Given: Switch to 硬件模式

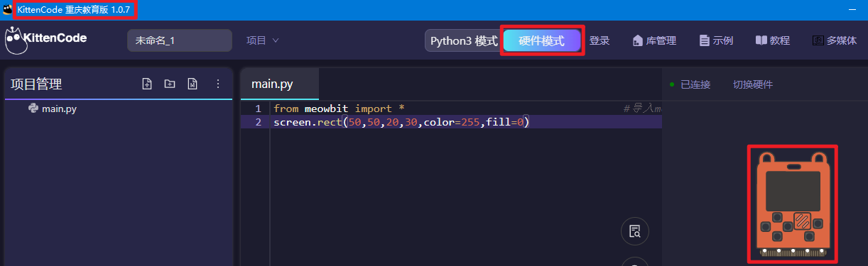Looking at the screenshot, I should 542,41.
